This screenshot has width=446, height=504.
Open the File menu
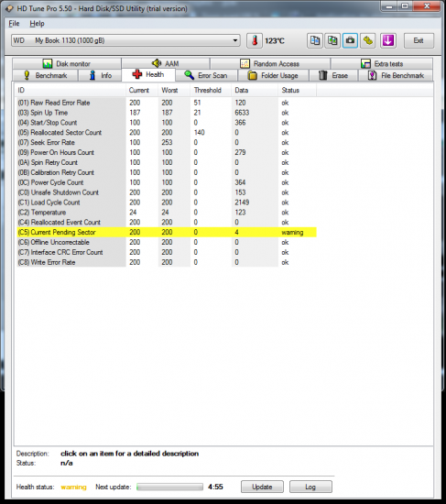14,24
